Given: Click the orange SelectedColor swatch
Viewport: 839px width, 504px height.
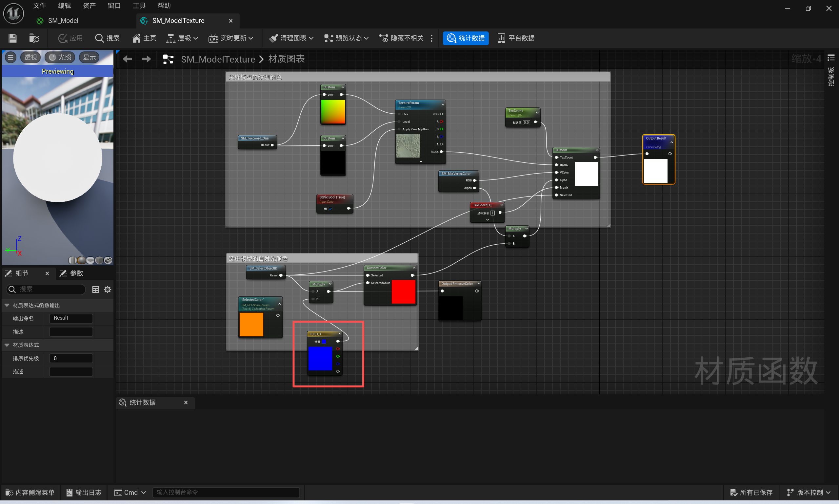Looking at the screenshot, I should pyautogui.click(x=251, y=324).
